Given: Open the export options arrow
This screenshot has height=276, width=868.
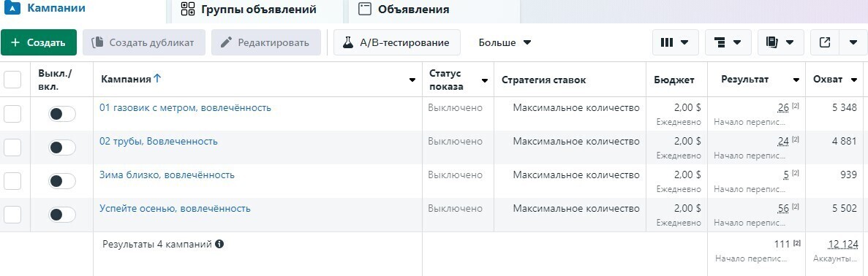Looking at the screenshot, I should point(853,42).
